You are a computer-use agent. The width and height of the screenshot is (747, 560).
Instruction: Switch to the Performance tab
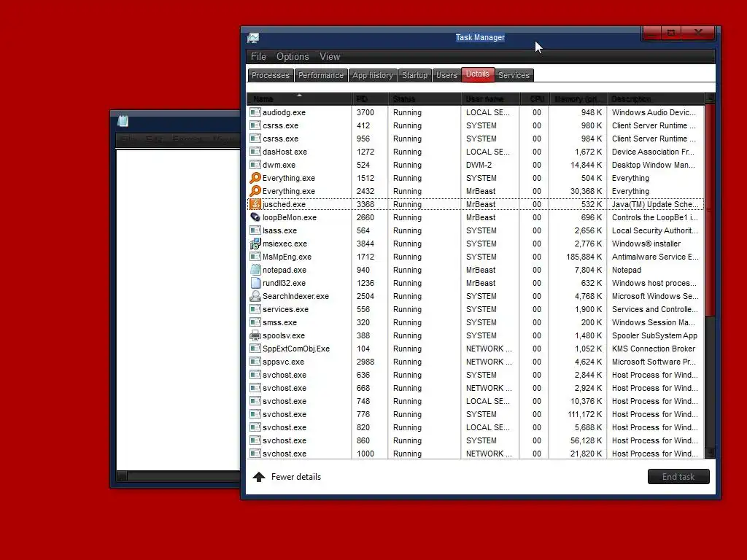coord(321,75)
